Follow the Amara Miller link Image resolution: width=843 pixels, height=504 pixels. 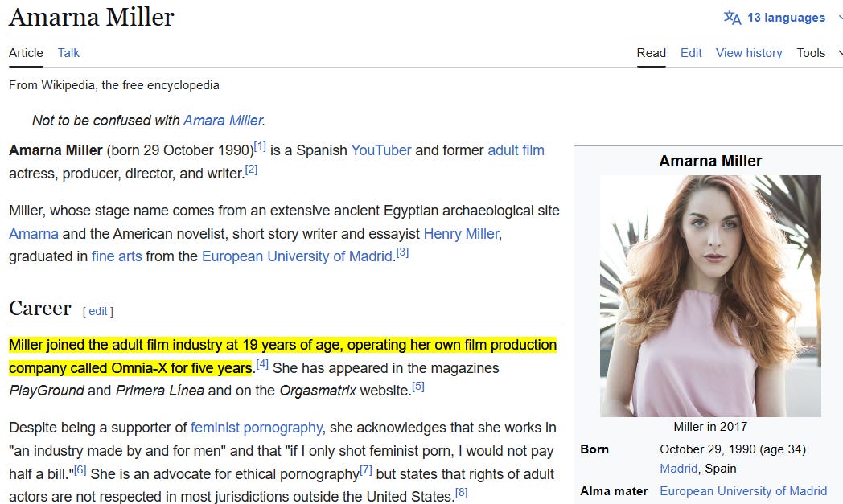223,120
